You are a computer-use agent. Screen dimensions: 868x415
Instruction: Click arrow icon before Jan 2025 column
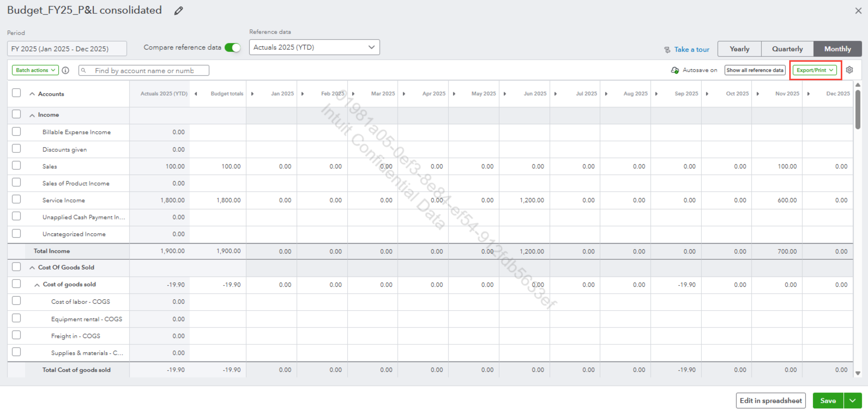tap(252, 94)
